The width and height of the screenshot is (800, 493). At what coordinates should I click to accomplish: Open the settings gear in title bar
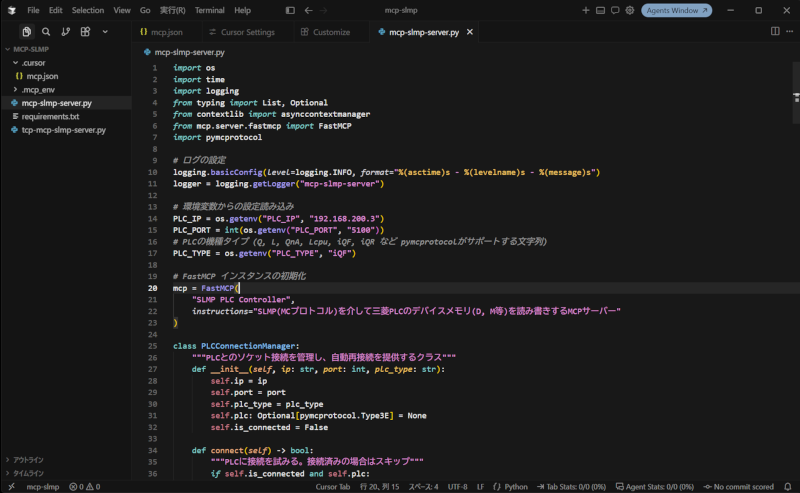630,10
